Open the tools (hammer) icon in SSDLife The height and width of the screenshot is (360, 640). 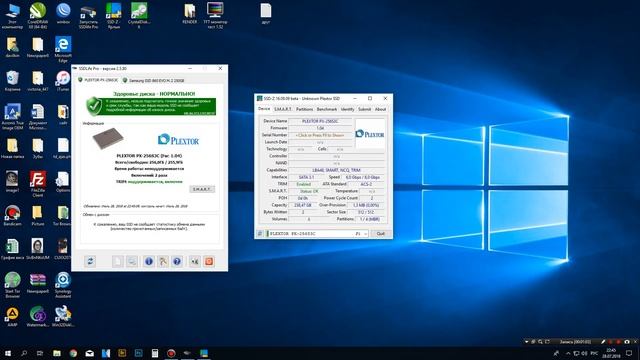(163, 261)
